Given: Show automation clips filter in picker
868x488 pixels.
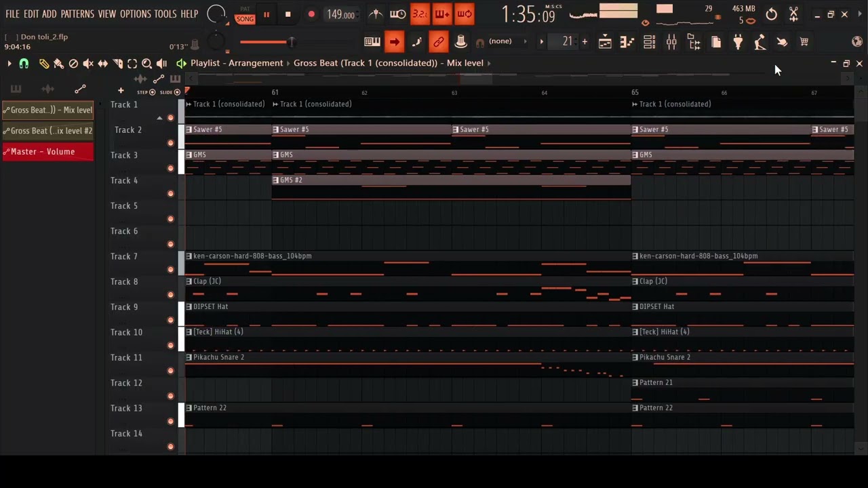Looking at the screenshot, I should (x=80, y=89).
